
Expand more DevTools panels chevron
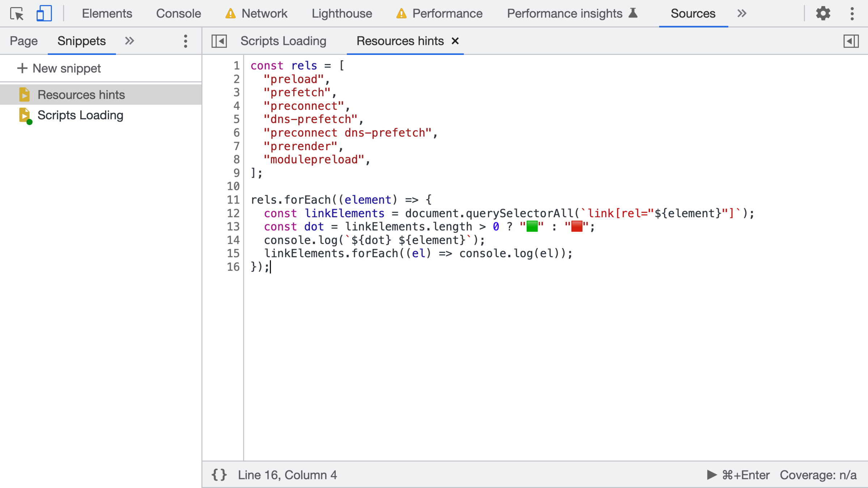[742, 14]
